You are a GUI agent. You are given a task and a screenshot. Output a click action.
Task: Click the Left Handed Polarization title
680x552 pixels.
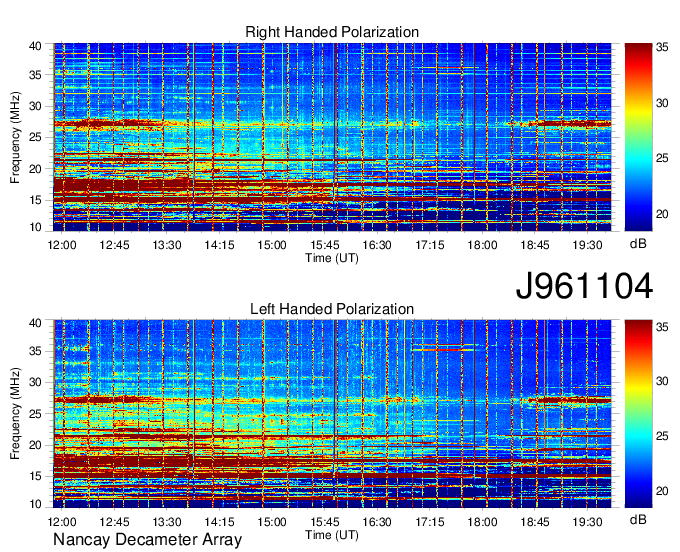point(332,309)
